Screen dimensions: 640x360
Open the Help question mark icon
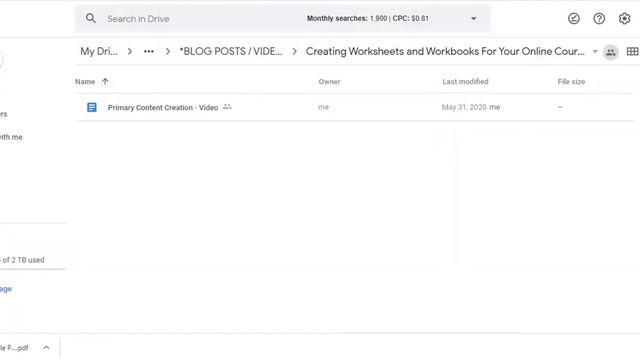tap(599, 18)
